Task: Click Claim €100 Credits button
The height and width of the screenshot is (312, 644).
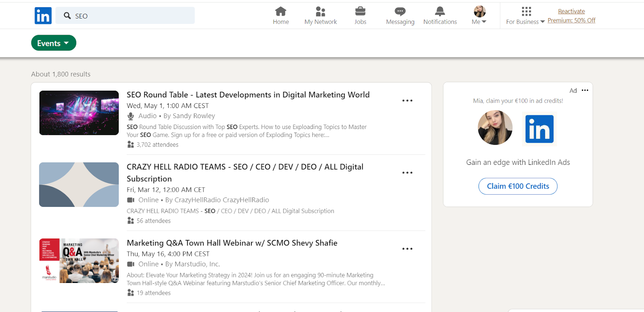Action: (x=518, y=186)
